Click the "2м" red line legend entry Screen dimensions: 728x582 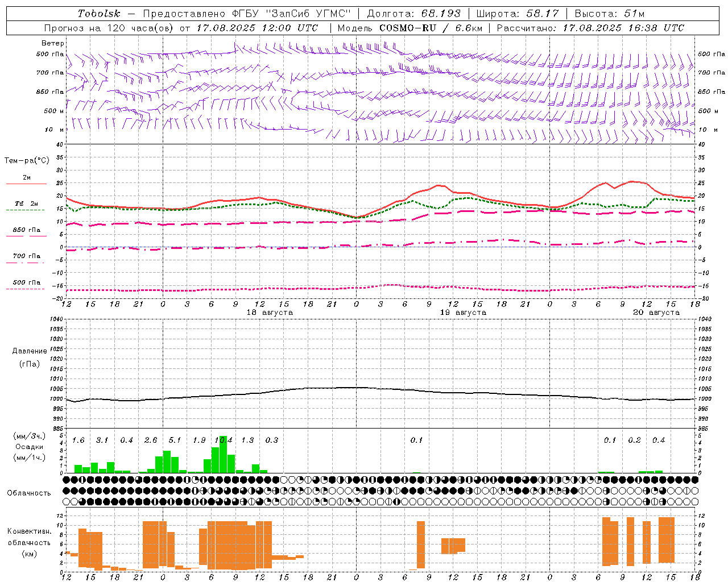tap(27, 178)
